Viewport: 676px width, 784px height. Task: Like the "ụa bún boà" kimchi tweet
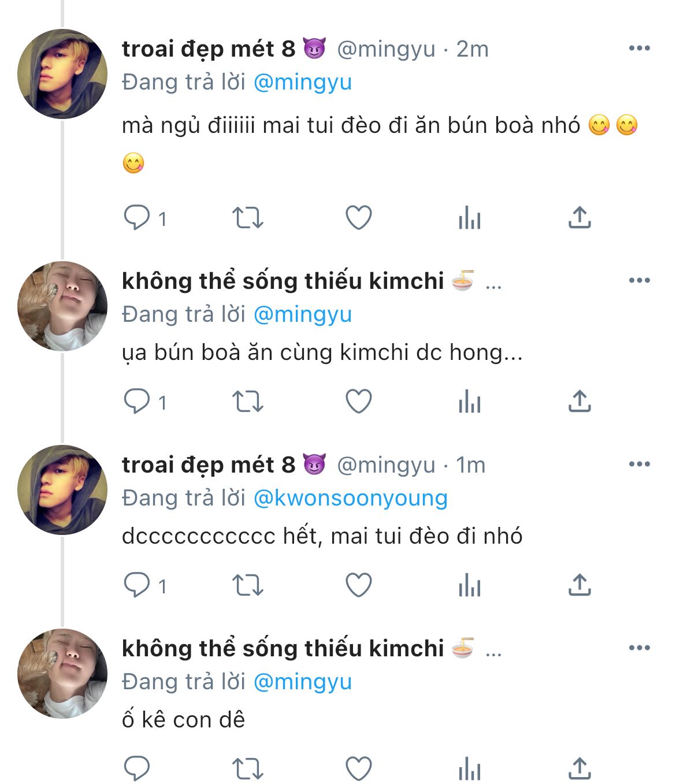[x=358, y=402]
